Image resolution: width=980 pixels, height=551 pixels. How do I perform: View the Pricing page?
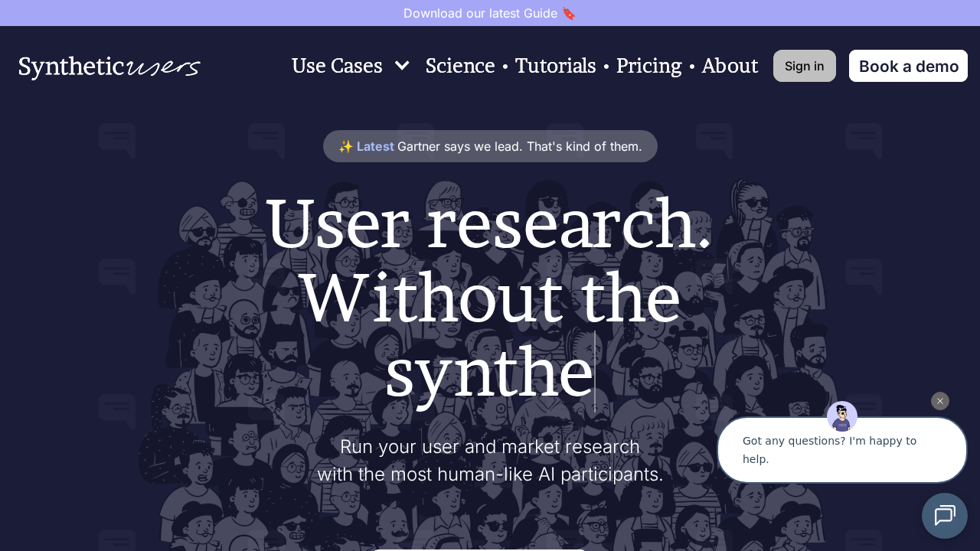click(648, 66)
